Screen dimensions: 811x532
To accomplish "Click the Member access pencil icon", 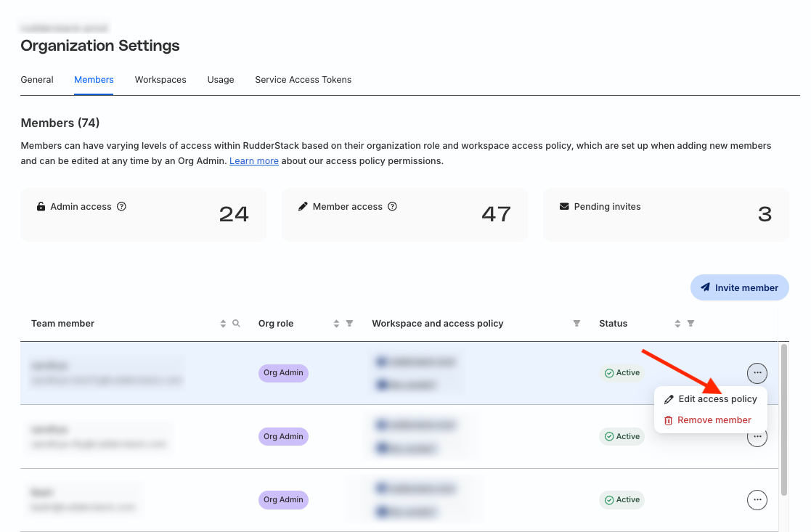I will [x=303, y=206].
